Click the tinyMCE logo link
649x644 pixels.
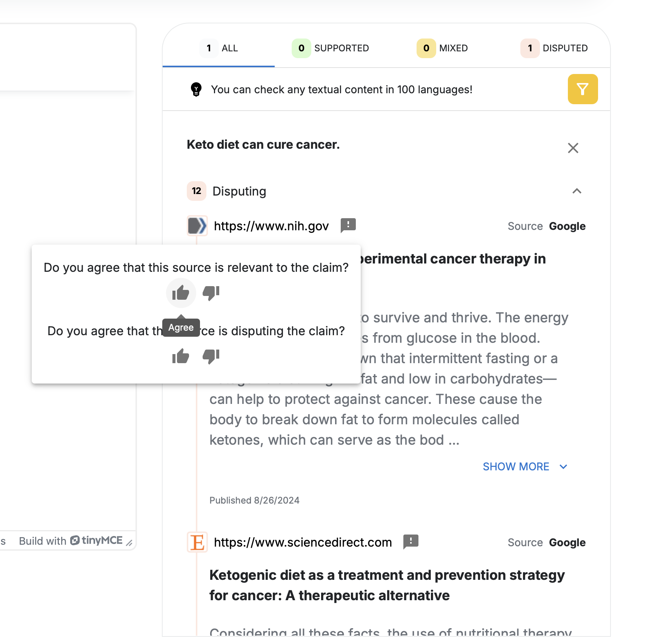97,541
